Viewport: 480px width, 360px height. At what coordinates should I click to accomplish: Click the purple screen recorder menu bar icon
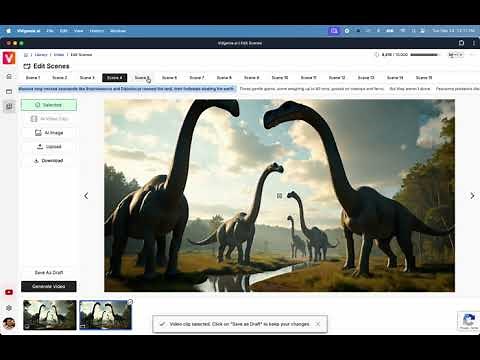point(334,31)
